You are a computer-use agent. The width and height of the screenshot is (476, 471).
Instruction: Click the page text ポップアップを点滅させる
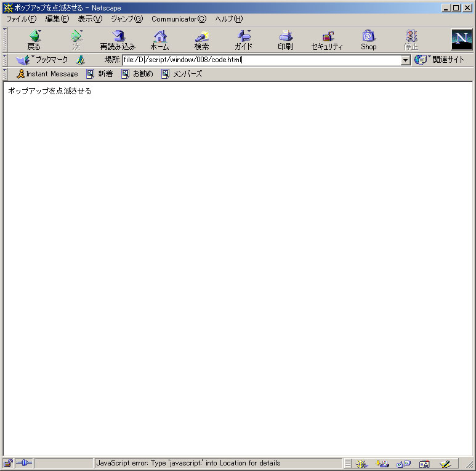click(50, 91)
